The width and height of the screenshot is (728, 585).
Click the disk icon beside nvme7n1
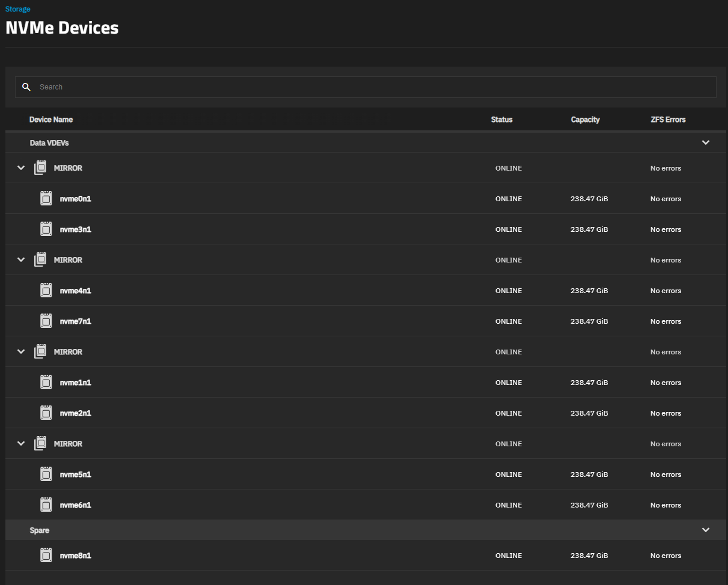(46, 321)
